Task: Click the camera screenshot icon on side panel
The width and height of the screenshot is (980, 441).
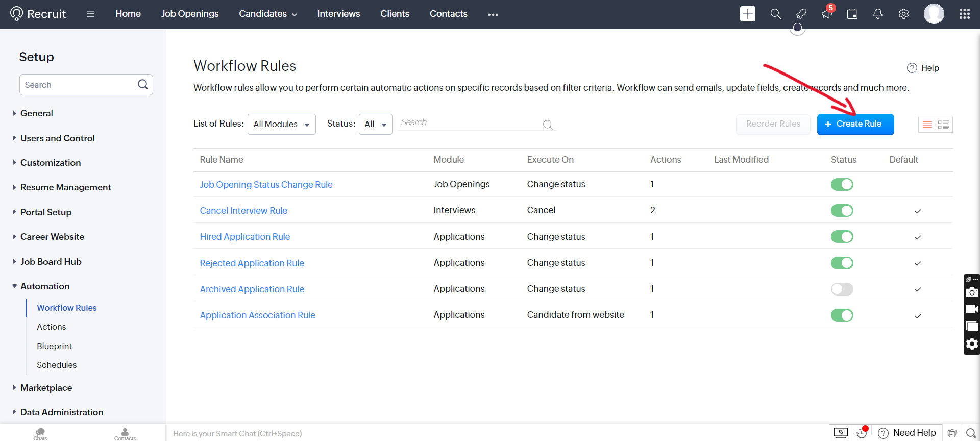Action: click(972, 292)
